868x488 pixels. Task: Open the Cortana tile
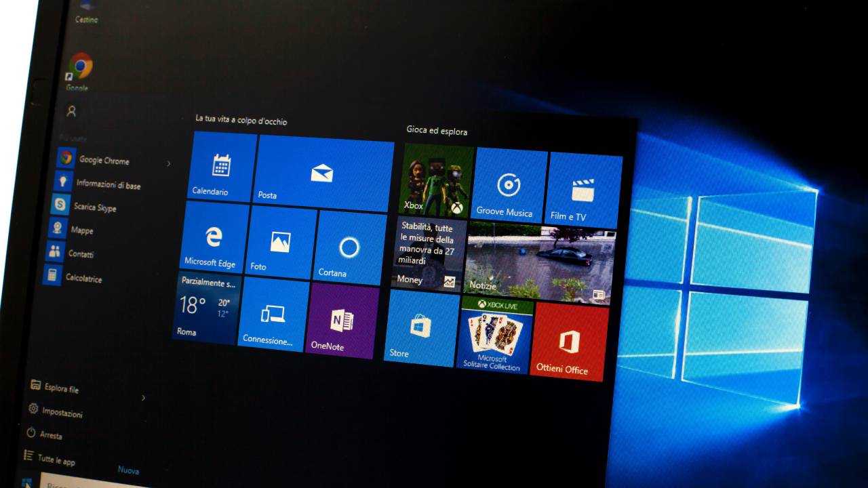point(350,248)
